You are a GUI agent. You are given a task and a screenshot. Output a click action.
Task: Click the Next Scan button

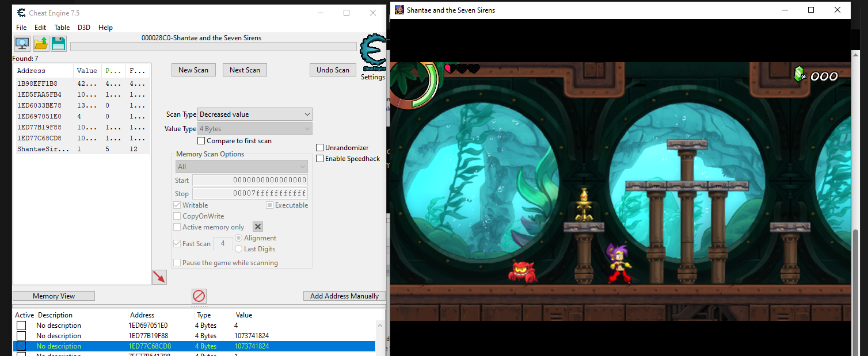(245, 70)
